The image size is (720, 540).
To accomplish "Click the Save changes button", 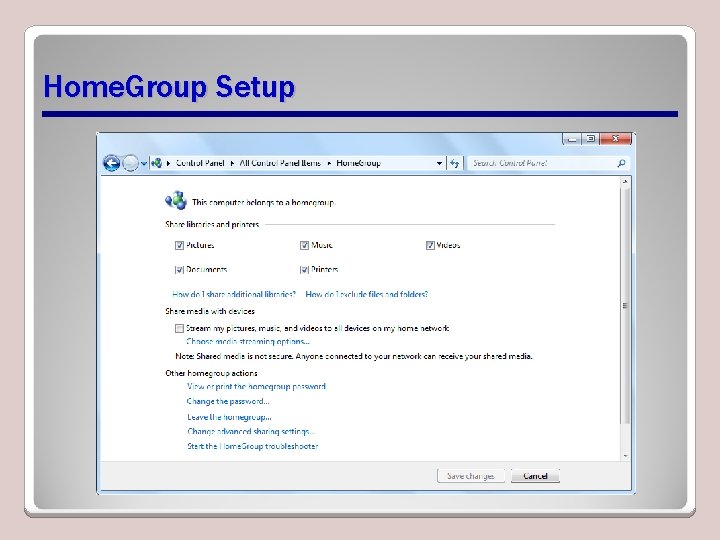I will [x=471, y=476].
